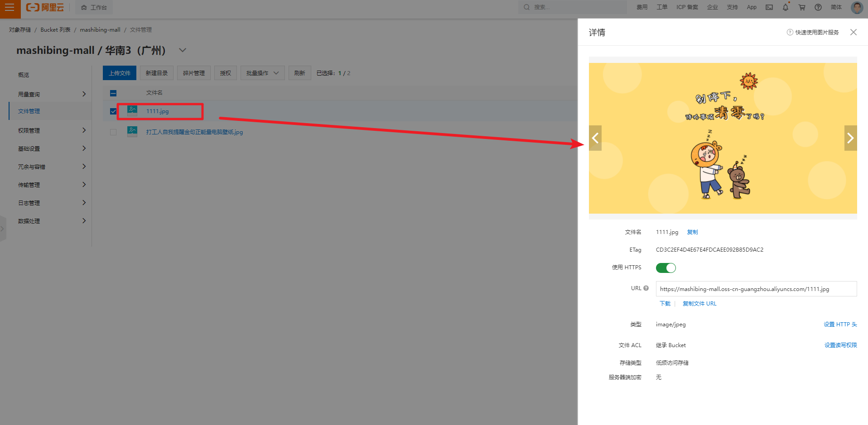Check the 打工人 wallpaper file checkbox
Image resolution: width=868 pixels, height=425 pixels.
[113, 132]
